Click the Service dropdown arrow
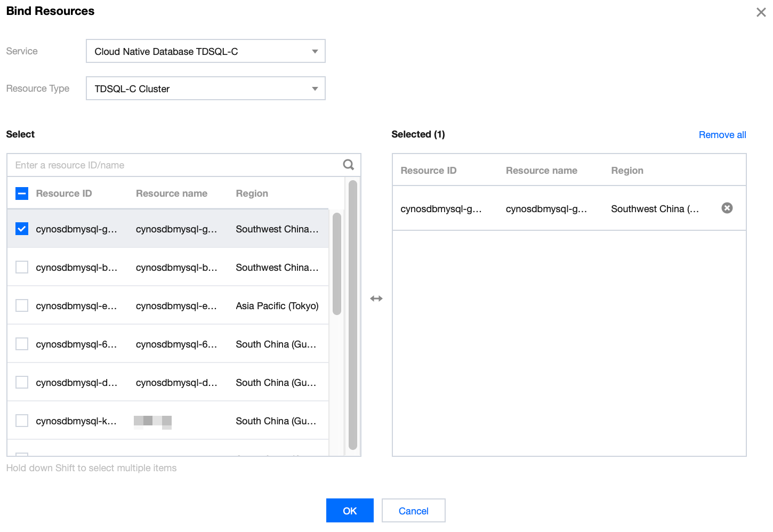Screen dimensions: 773x532 pos(315,52)
